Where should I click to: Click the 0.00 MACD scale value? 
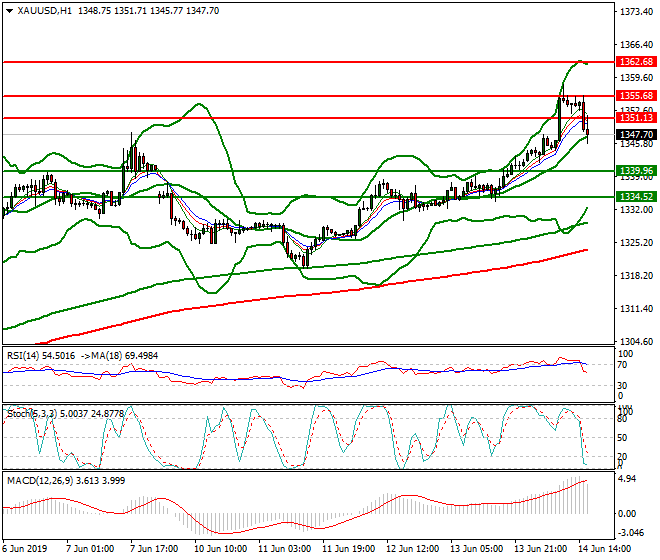pyautogui.click(x=627, y=514)
